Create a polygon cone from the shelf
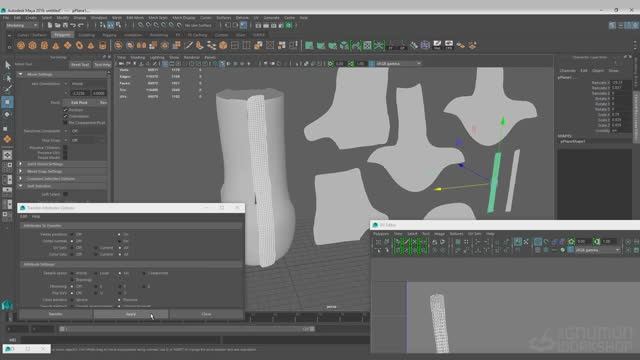640x360 pixels. (x=56, y=46)
